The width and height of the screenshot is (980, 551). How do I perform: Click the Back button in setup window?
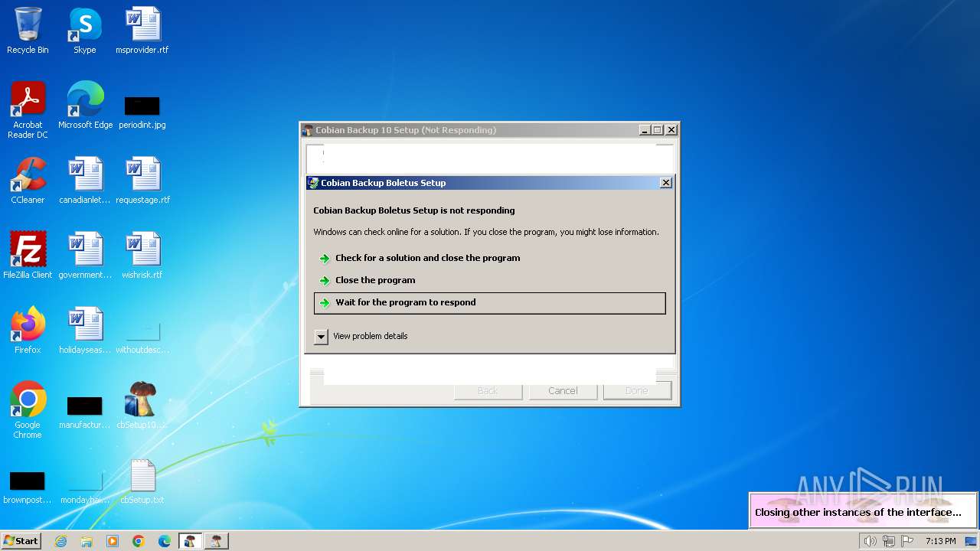point(488,391)
